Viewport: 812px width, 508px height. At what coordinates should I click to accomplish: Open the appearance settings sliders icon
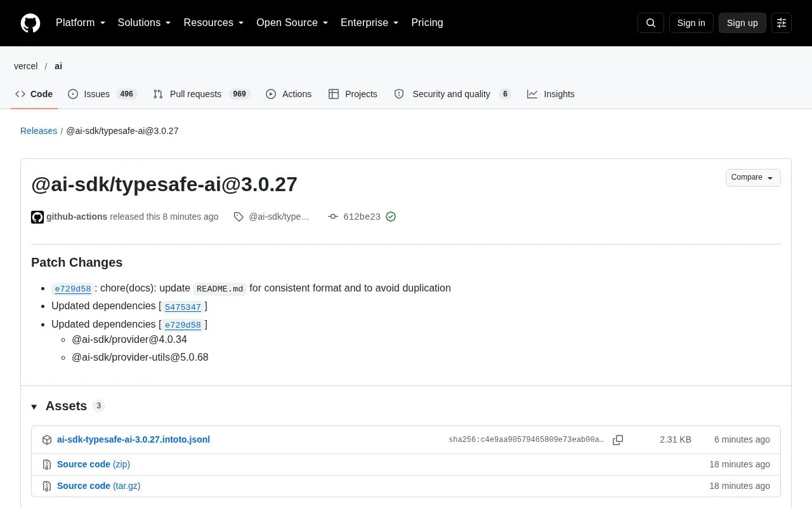(x=782, y=23)
